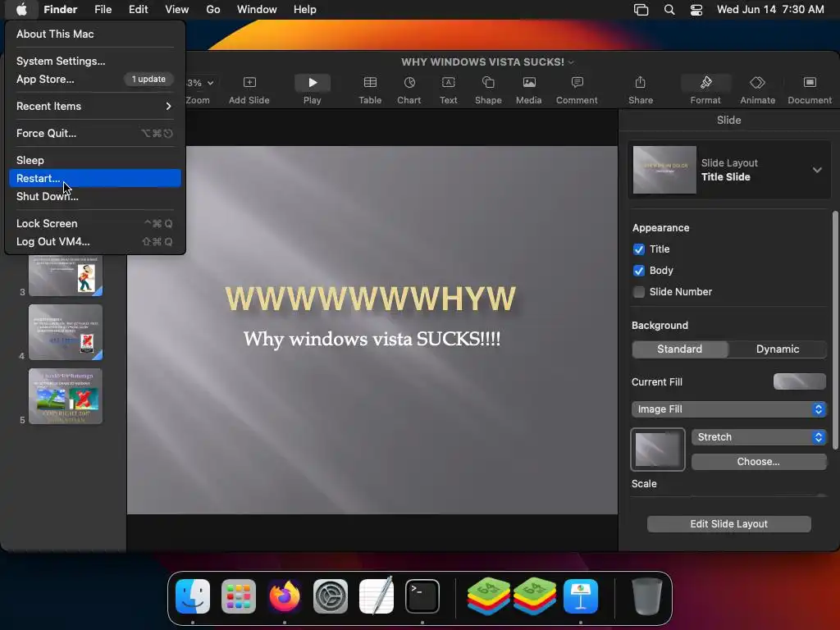Open Keynote from the Dock
Image resolution: width=840 pixels, height=630 pixels.
point(581,596)
